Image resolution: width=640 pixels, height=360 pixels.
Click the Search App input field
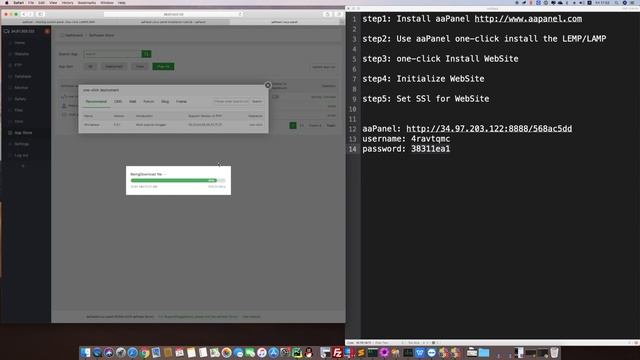[x=112, y=54]
